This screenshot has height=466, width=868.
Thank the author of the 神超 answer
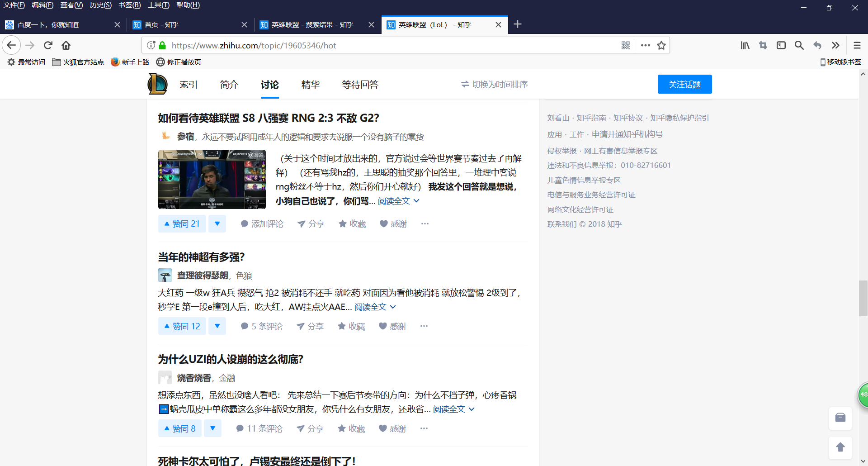(392, 326)
